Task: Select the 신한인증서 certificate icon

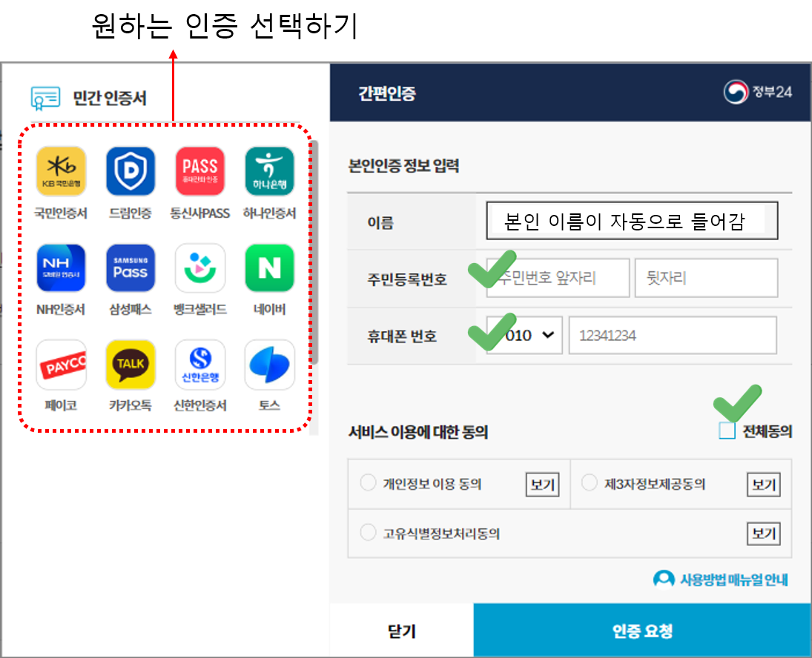Action: point(199,365)
